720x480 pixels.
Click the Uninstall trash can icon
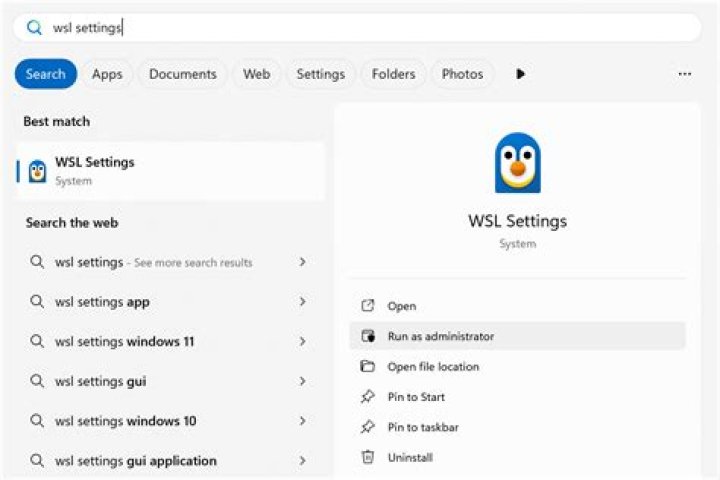(x=368, y=457)
